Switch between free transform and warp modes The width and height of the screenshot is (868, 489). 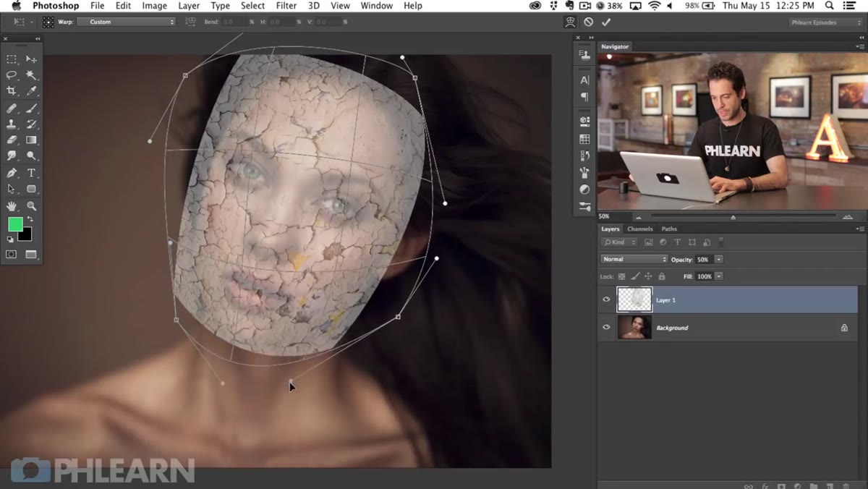(x=570, y=22)
